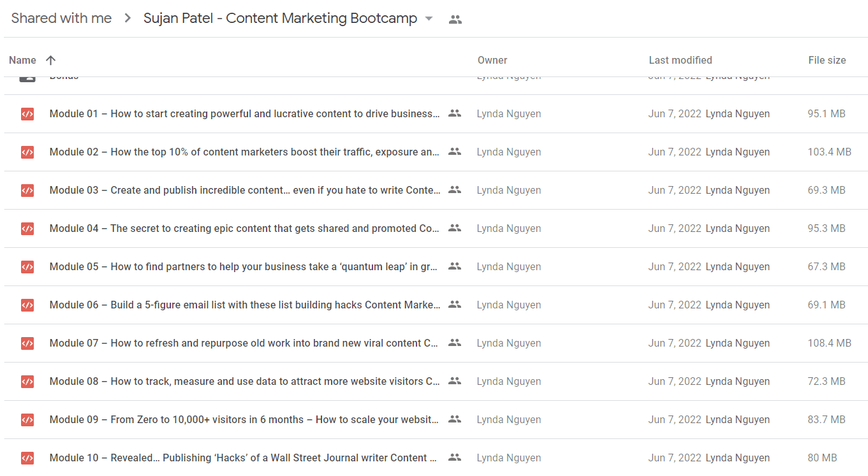Click the 108.4 MB file size

[830, 343]
